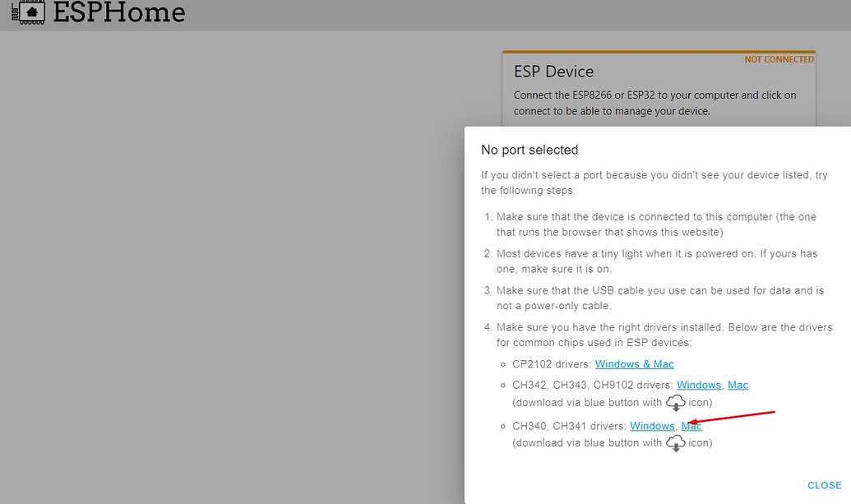
Task: Open CH340, CH341 drivers Mac link
Action: 691,426
